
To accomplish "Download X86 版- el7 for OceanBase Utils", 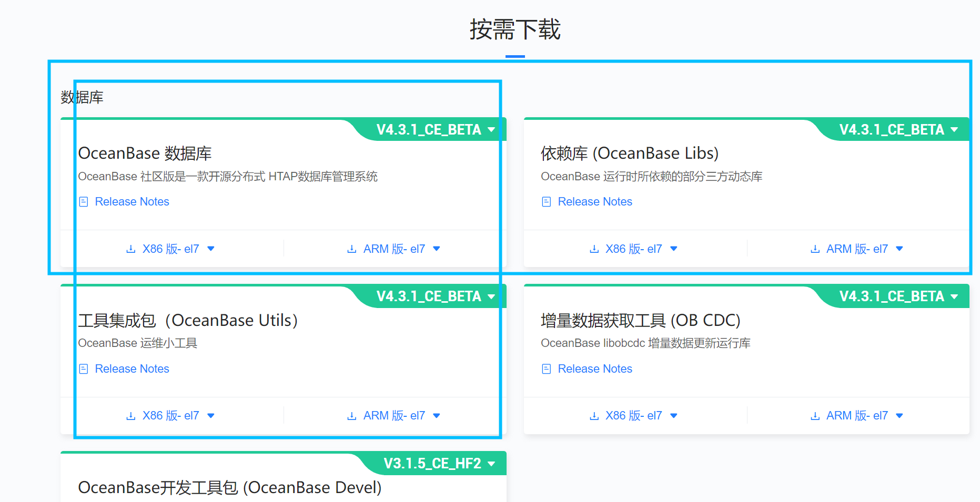I will (x=170, y=416).
